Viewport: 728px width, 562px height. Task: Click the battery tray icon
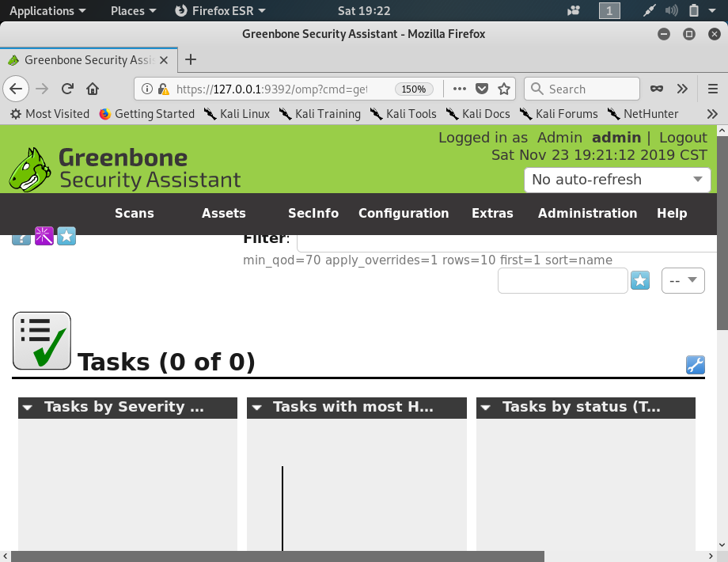(694, 10)
